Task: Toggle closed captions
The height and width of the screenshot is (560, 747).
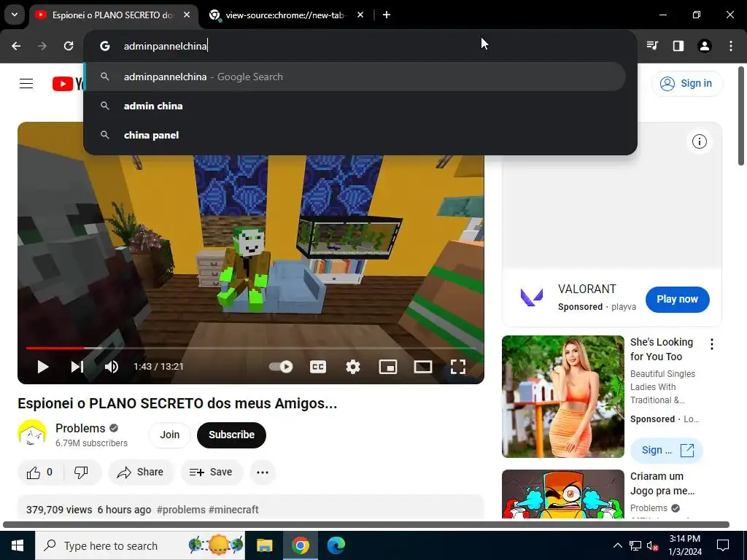Action: click(x=318, y=367)
